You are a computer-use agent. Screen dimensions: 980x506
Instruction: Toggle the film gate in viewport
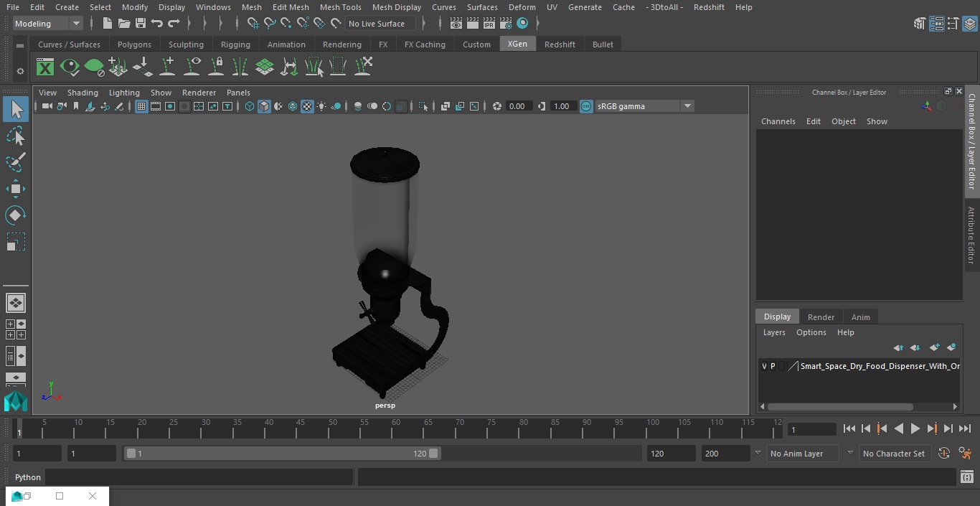(156, 106)
